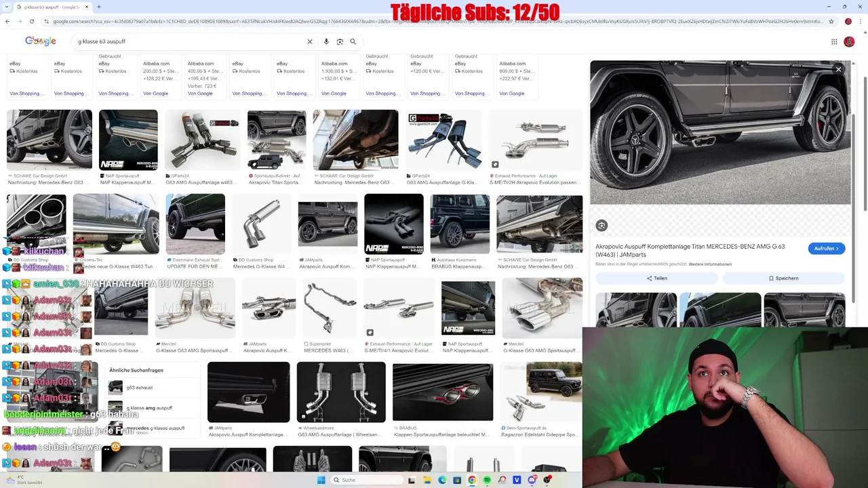Open the Akrapovic Komplettanlage title link
This screenshot has height=488, width=868.
pyautogui.click(x=690, y=250)
